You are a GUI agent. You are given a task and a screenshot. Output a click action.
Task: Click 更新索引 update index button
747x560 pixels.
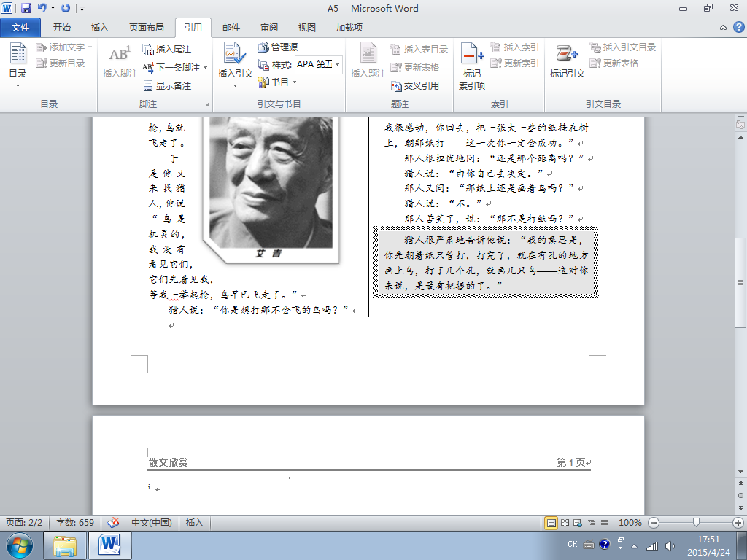pos(514,63)
